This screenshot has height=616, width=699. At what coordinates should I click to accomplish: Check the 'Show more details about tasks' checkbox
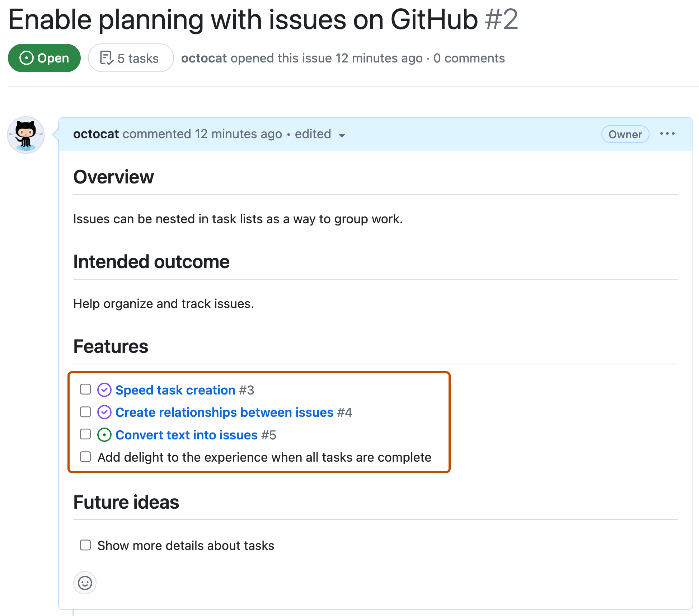[85, 545]
